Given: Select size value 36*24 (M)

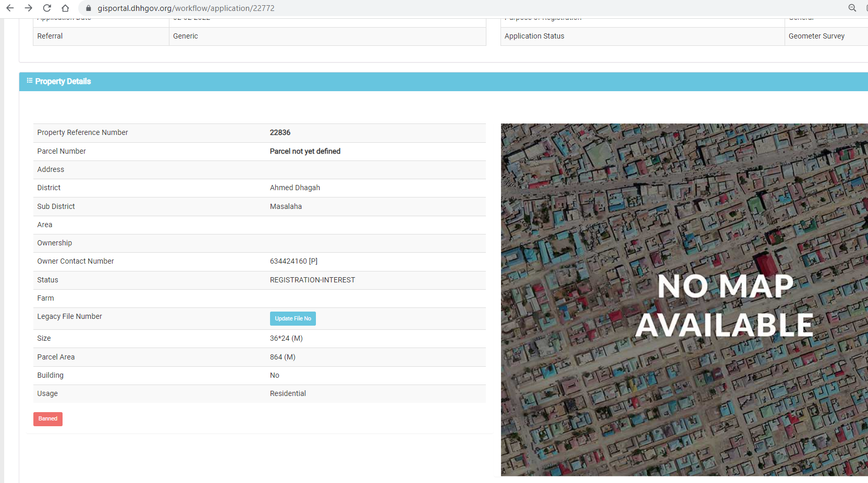Looking at the screenshot, I should pyautogui.click(x=286, y=338).
